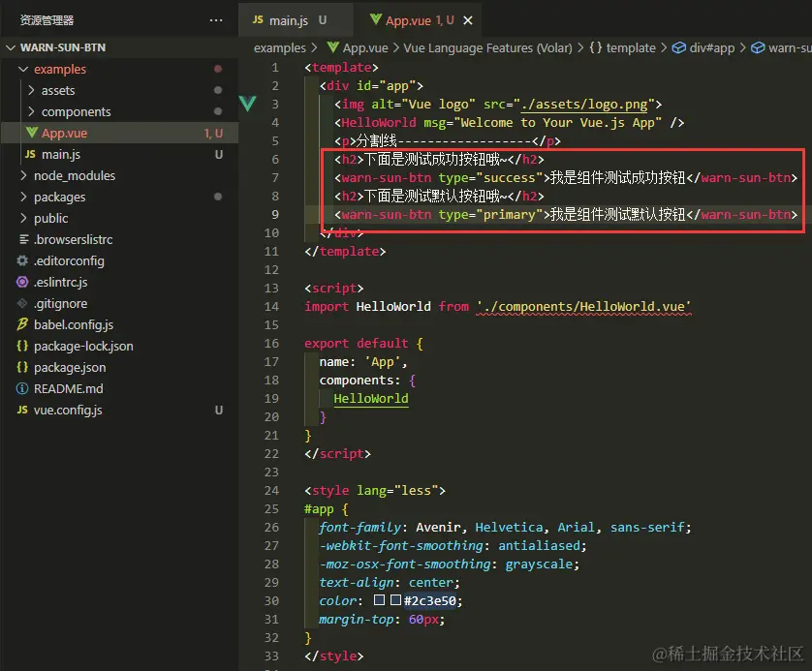Open the .eslintrc.js file
Image resolution: width=812 pixels, height=671 pixels.
(119, 282)
